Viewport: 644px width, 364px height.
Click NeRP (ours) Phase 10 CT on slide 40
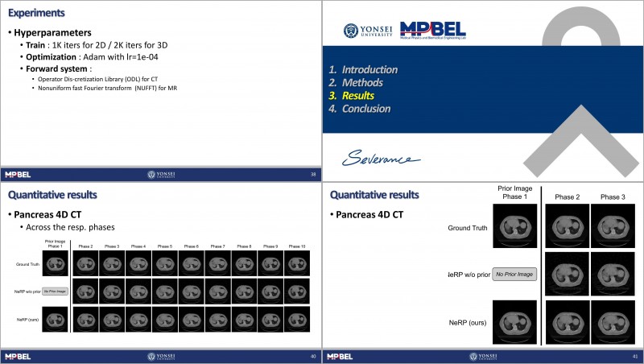coord(297,319)
